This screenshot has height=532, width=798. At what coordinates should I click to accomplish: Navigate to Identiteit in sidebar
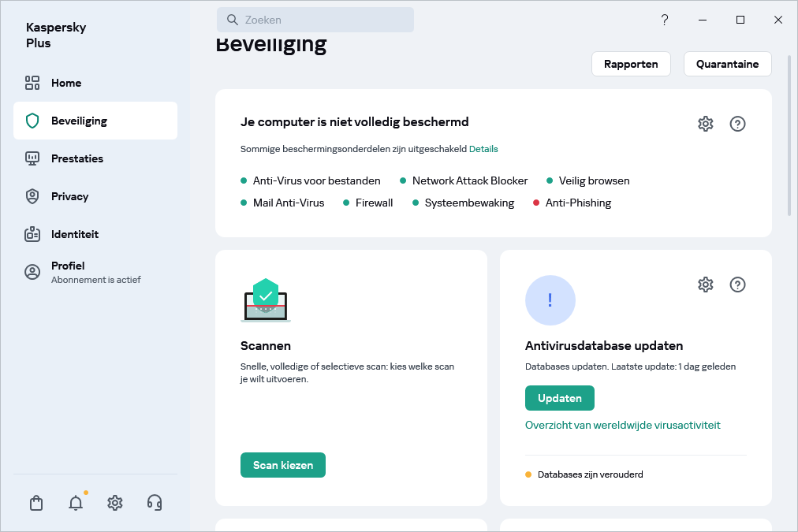pyautogui.click(x=75, y=234)
